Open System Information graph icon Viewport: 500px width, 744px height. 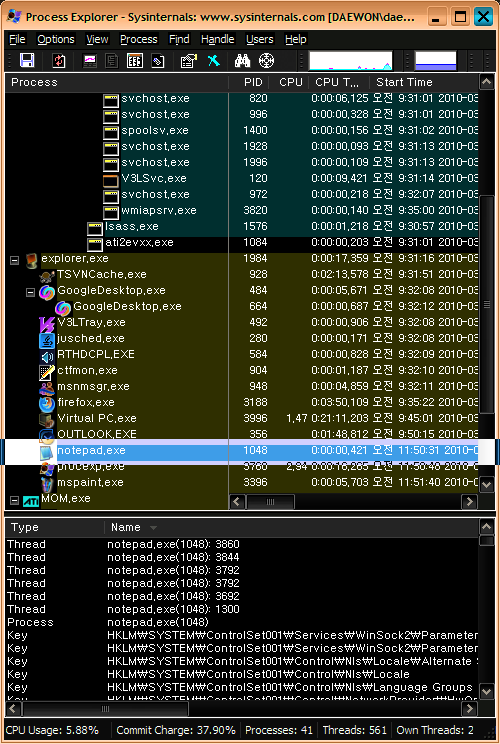90,61
